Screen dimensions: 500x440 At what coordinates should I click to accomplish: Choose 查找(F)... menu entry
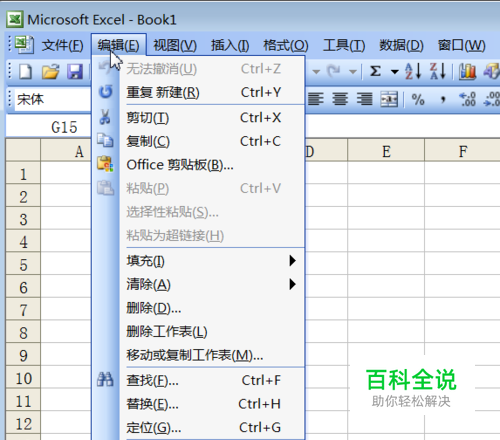tap(199, 380)
